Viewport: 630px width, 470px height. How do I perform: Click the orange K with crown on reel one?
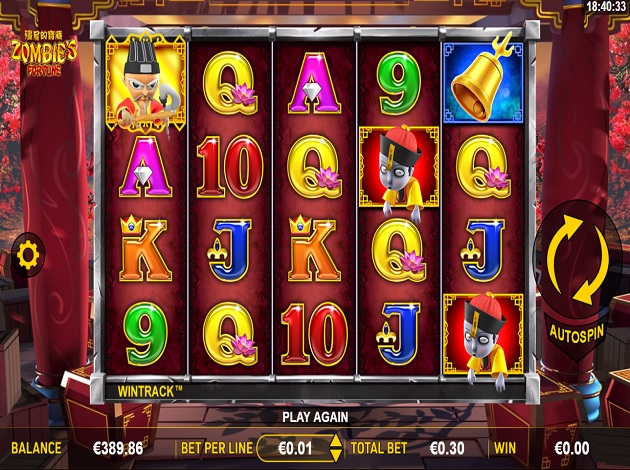[145, 248]
